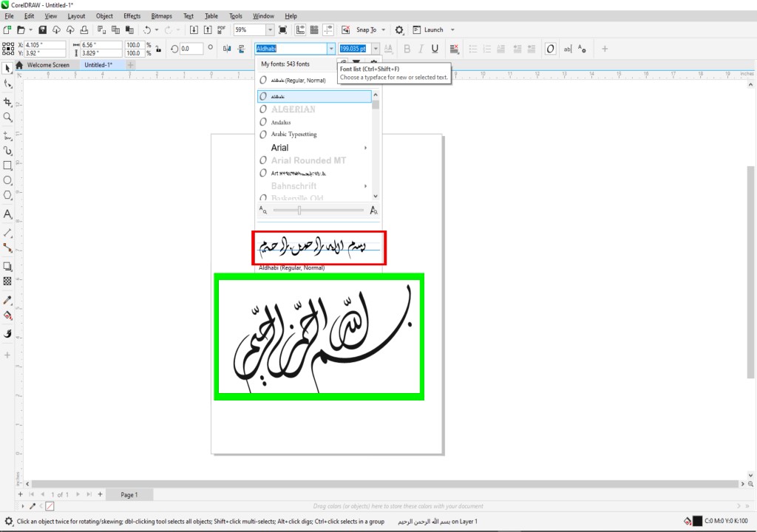Open the font name dropdown arrow
Screen dimensions: 757x532
[331, 49]
